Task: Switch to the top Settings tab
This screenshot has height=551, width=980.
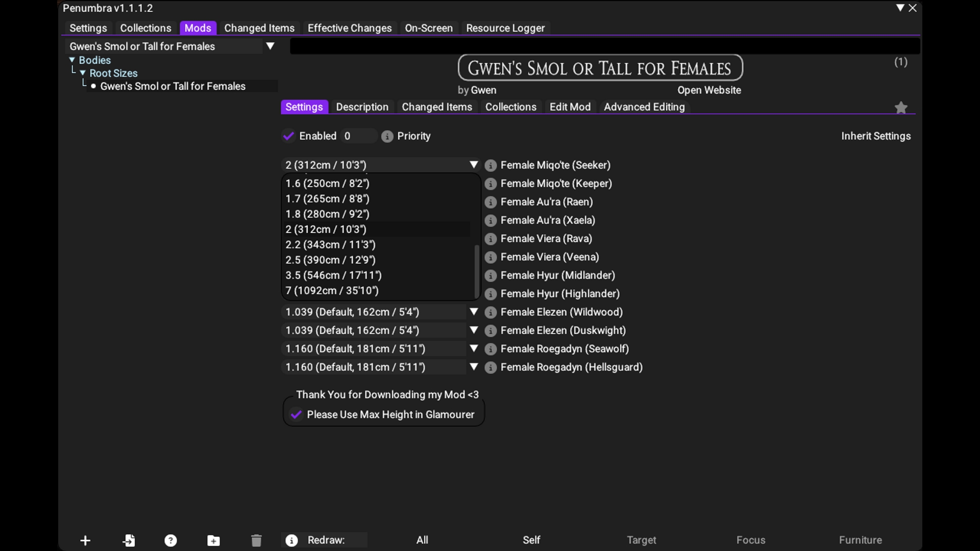Action: point(88,28)
